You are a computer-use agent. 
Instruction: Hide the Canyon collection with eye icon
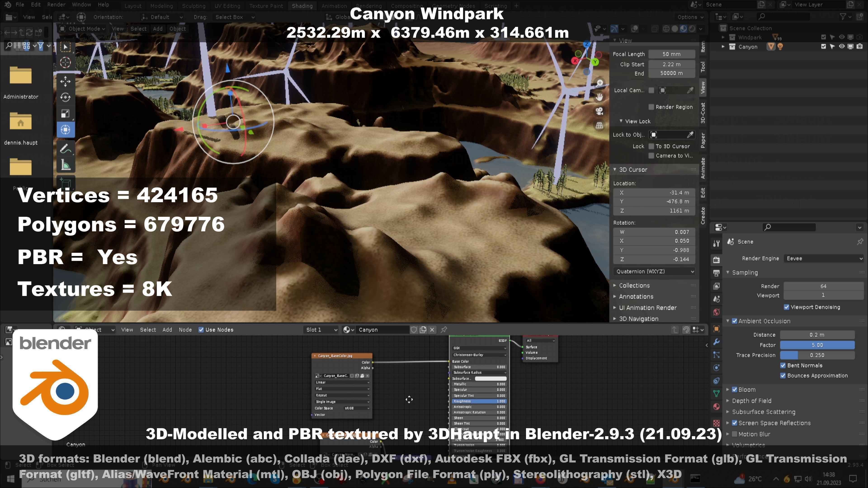[x=841, y=47]
